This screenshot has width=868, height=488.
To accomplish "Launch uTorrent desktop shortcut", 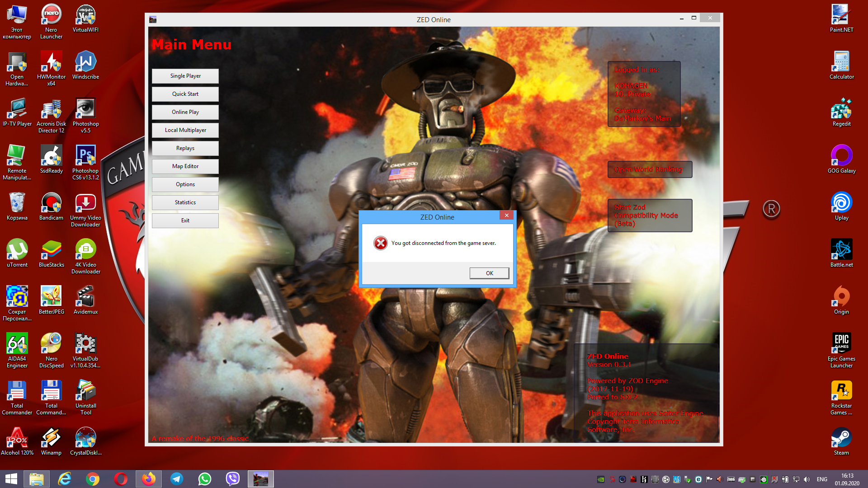I will pyautogui.click(x=17, y=253).
